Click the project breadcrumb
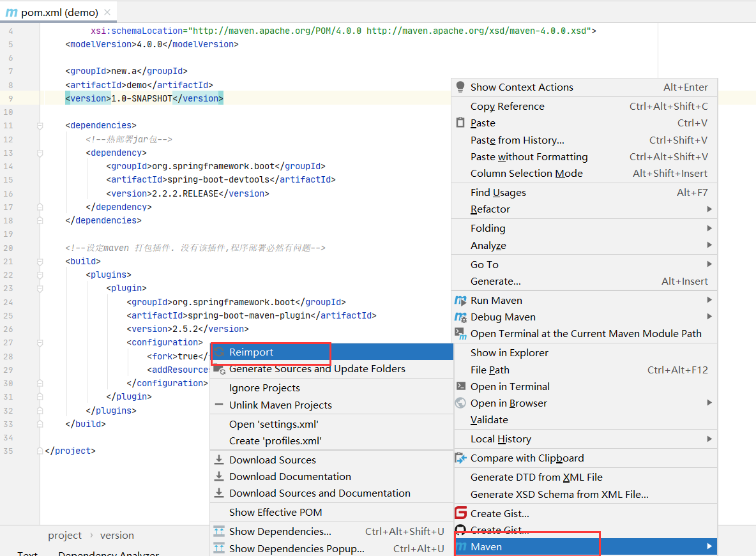This screenshot has width=756, height=556. pyautogui.click(x=64, y=536)
